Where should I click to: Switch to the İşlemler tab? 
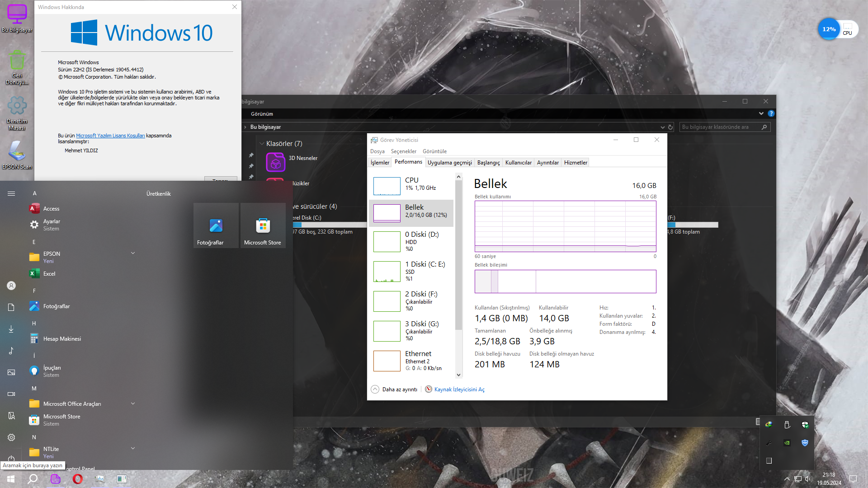pos(380,163)
